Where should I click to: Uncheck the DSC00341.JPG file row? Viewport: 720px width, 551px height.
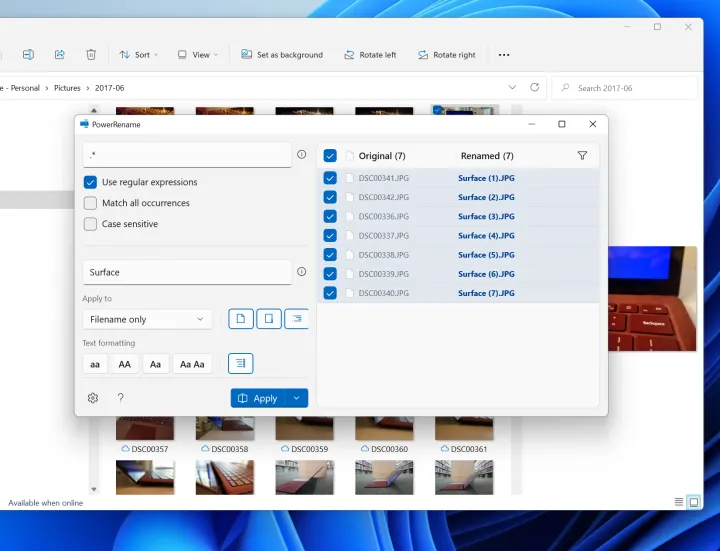[x=330, y=178]
